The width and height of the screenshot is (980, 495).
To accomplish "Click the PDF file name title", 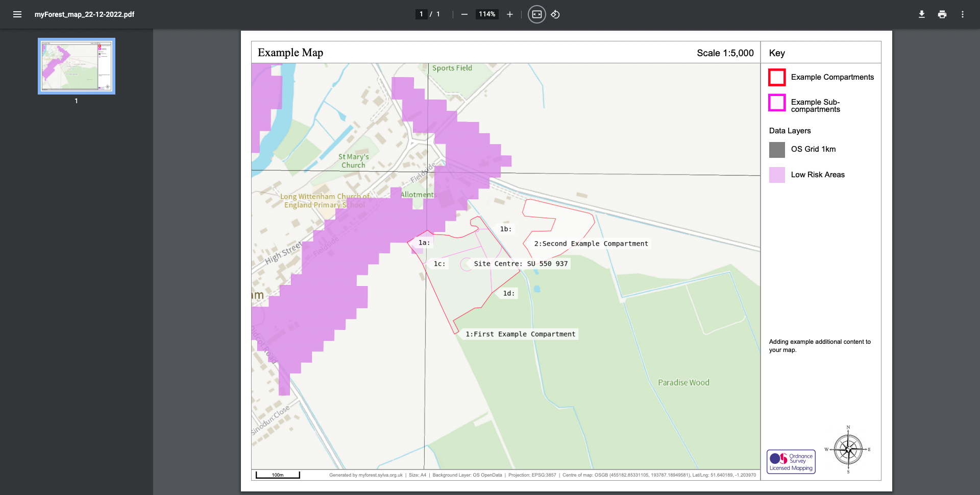I will [84, 14].
